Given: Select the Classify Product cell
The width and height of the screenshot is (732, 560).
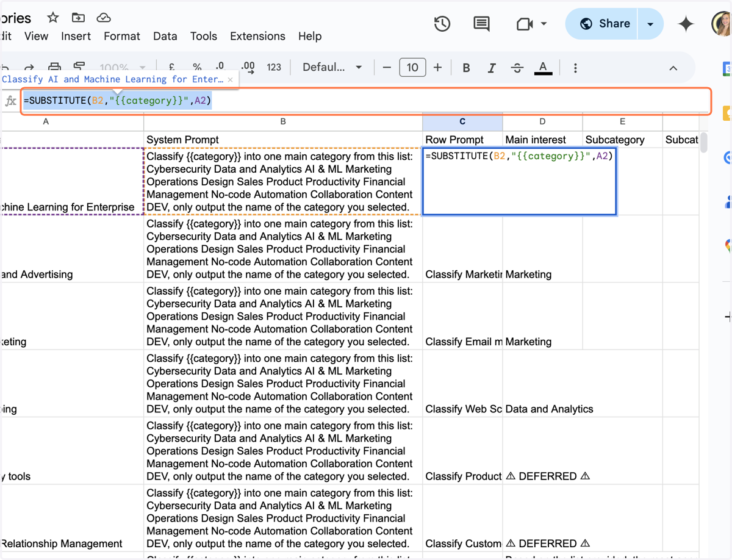Looking at the screenshot, I should 462,451.
